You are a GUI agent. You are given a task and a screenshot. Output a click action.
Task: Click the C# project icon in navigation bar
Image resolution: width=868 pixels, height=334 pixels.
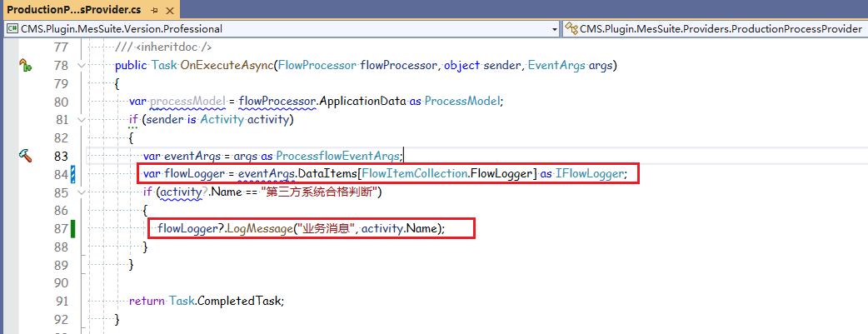(x=12, y=29)
